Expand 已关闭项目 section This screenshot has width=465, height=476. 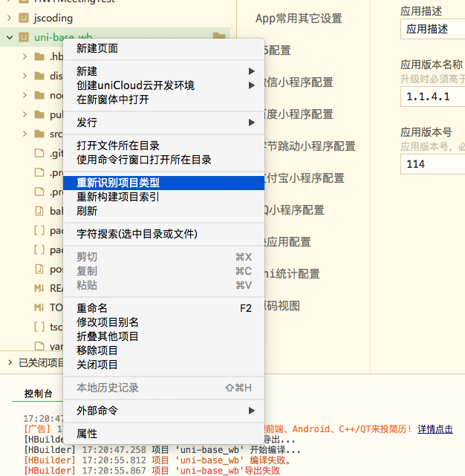10,362
